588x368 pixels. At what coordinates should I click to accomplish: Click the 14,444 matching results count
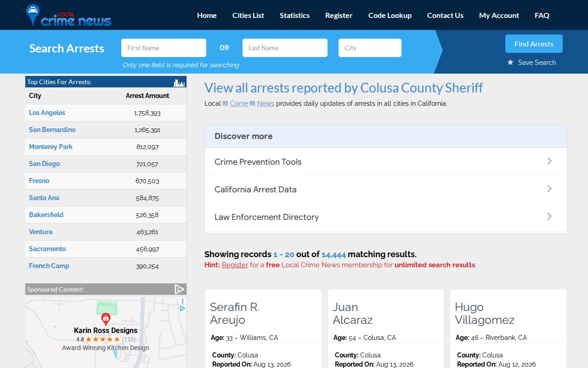[334, 254]
